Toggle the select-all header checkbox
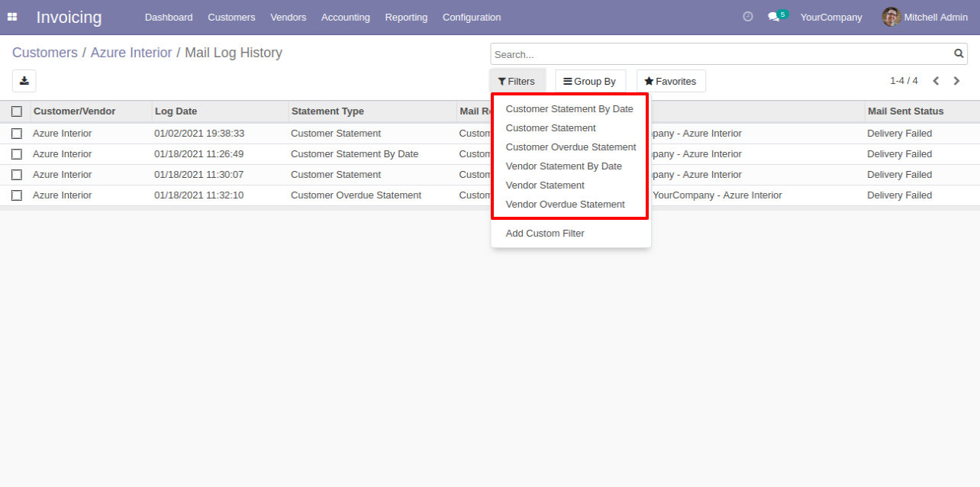This screenshot has height=487, width=980. click(17, 111)
